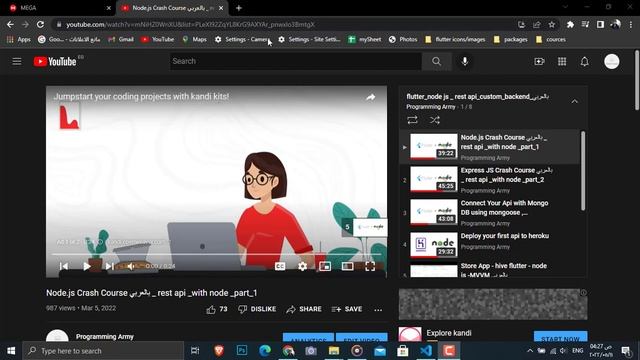Viewport: 640px width, 360px height.
Task: Skip to the next video
Action: tap(109, 266)
